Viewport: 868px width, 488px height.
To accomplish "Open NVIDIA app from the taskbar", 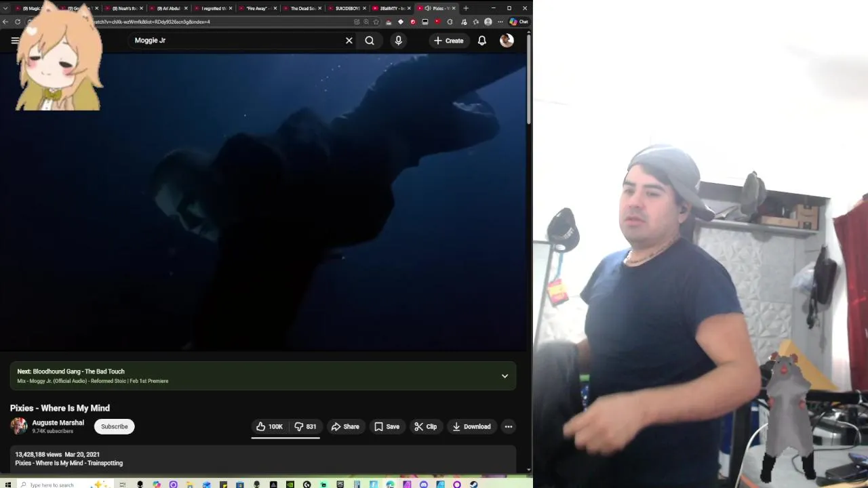I will [x=290, y=485].
